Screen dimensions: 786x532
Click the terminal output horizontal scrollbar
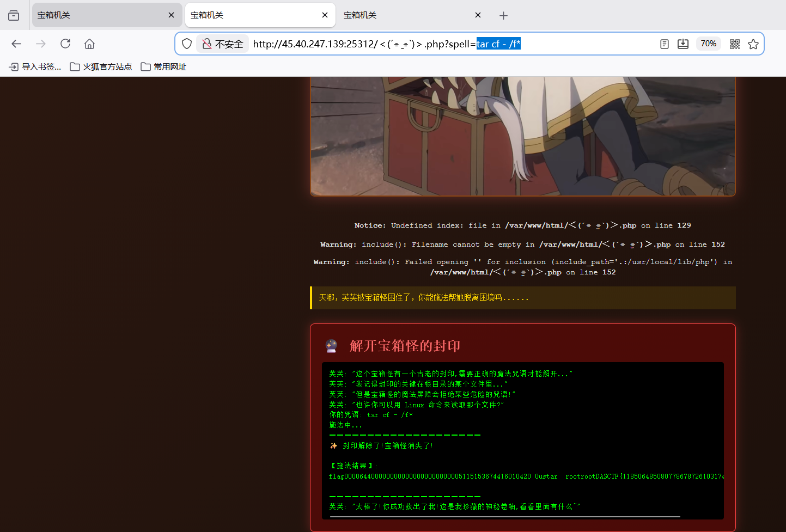(x=505, y=516)
